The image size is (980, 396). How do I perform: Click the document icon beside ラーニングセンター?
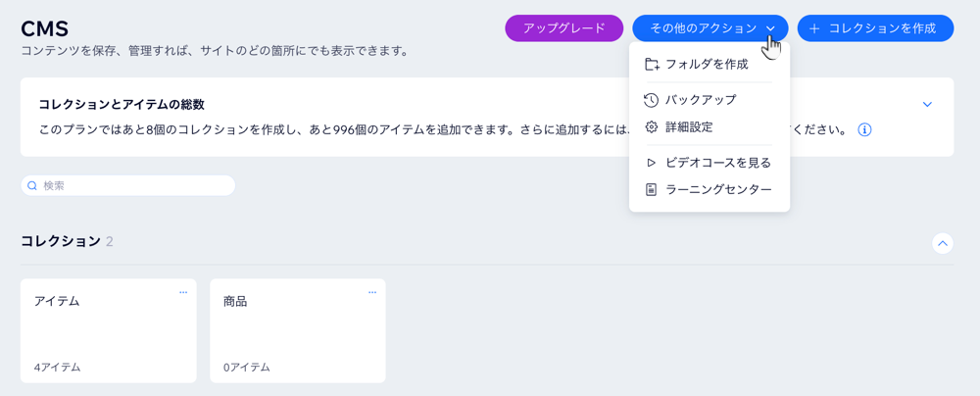click(652, 189)
